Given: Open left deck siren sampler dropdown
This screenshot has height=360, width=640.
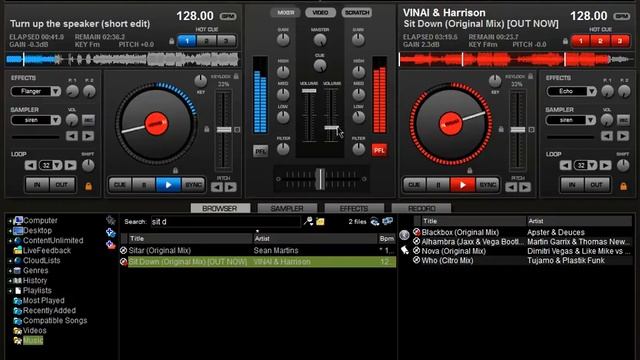Looking at the screenshot, I should [x=56, y=120].
